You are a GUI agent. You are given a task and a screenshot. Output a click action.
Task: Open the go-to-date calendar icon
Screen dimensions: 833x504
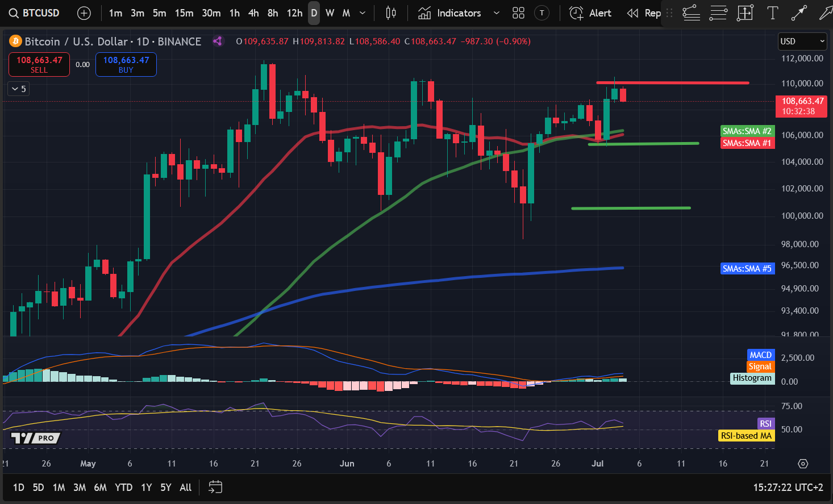pyautogui.click(x=215, y=487)
